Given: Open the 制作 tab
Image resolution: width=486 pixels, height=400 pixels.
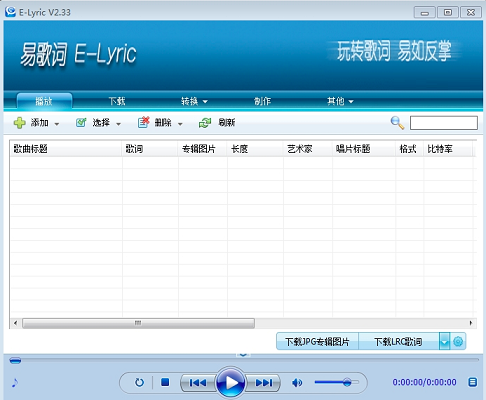Looking at the screenshot, I should [262, 101].
